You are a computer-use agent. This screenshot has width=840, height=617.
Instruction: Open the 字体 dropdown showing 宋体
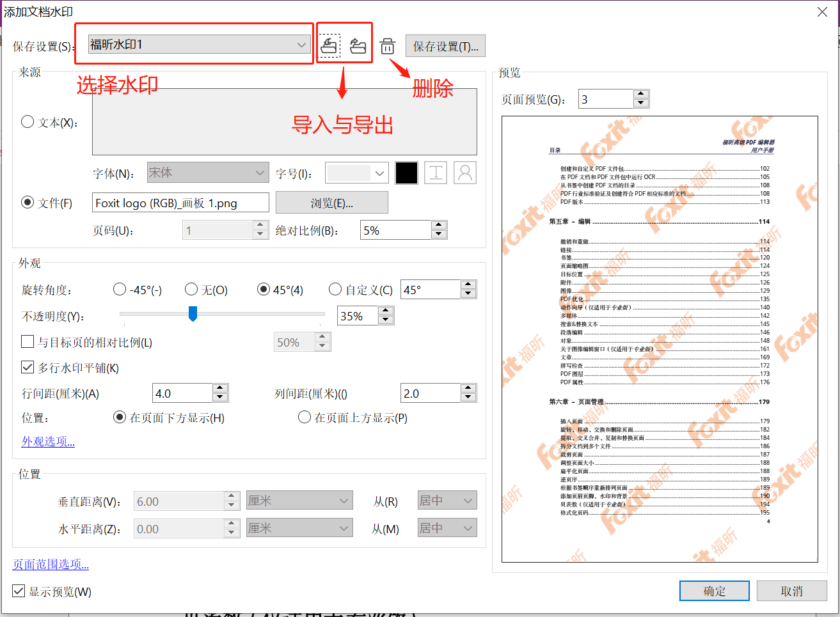coord(207,173)
